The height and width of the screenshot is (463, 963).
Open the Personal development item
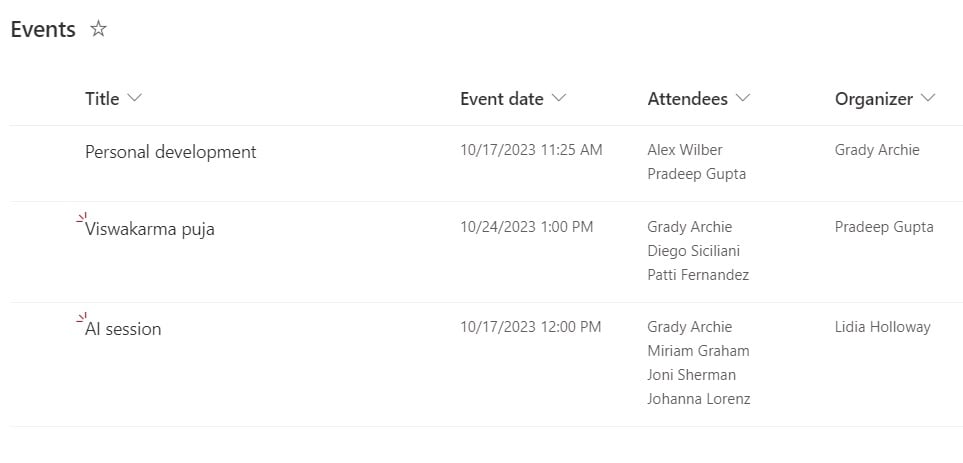[x=171, y=152]
